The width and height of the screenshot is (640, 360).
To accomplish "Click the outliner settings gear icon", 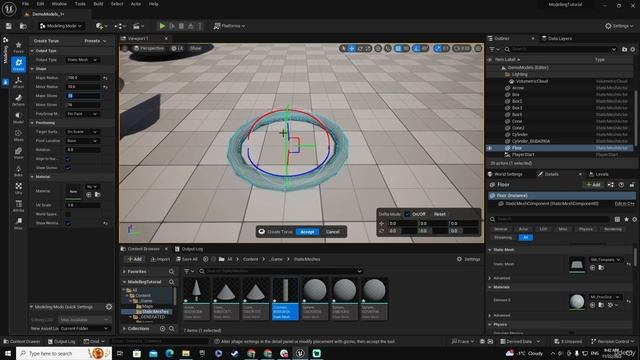I will [x=633, y=49].
